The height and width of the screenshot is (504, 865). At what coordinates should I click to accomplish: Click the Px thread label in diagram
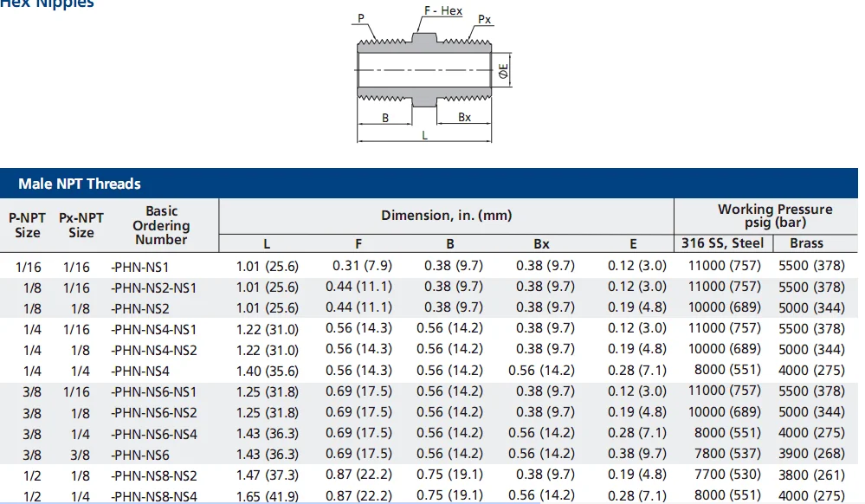click(x=485, y=19)
